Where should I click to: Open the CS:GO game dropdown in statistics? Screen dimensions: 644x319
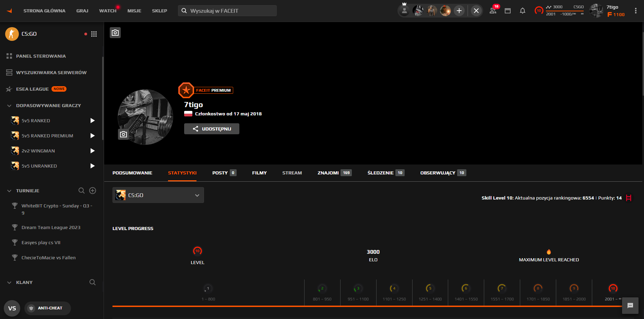coord(158,195)
